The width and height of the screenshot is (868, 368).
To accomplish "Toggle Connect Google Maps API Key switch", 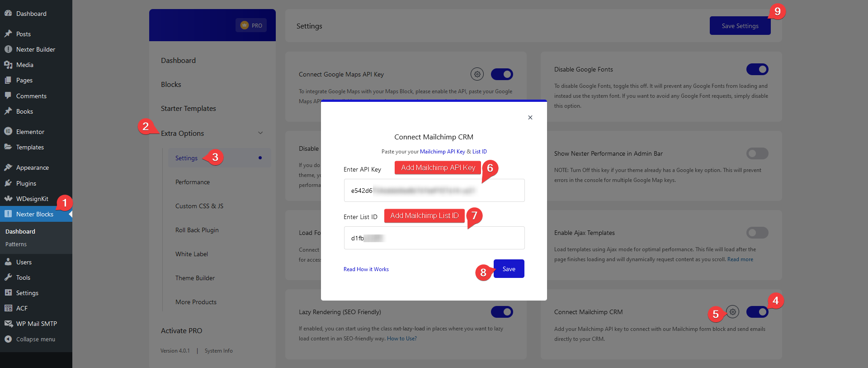I will tap(502, 74).
